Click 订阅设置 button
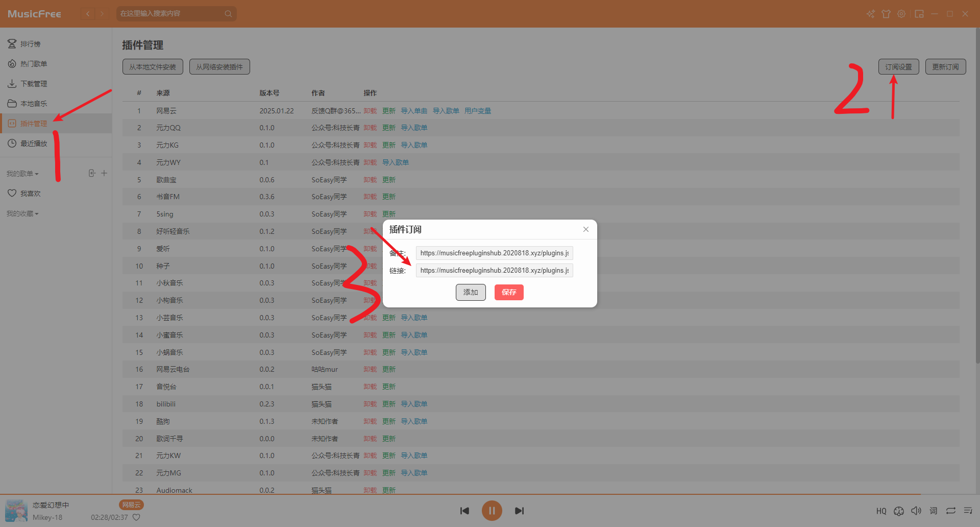The image size is (980, 527). (x=898, y=67)
